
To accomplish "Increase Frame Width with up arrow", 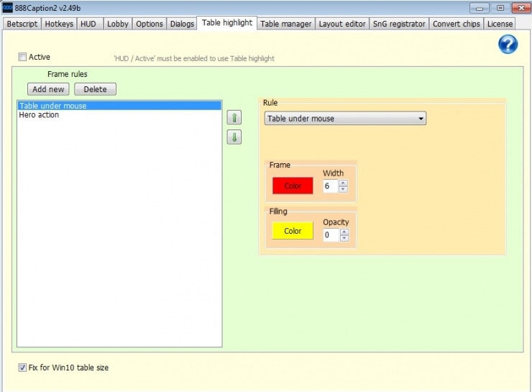I will (343, 183).
